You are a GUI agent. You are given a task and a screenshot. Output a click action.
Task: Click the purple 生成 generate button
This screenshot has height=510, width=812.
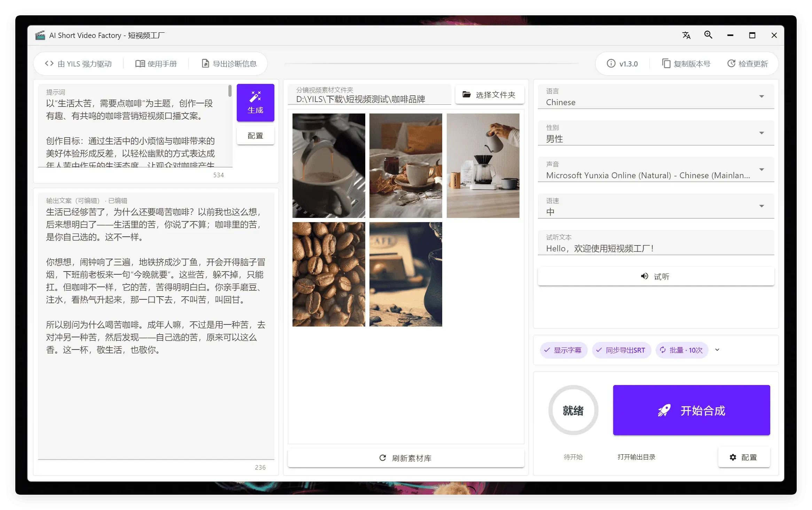pyautogui.click(x=256, y=103)
